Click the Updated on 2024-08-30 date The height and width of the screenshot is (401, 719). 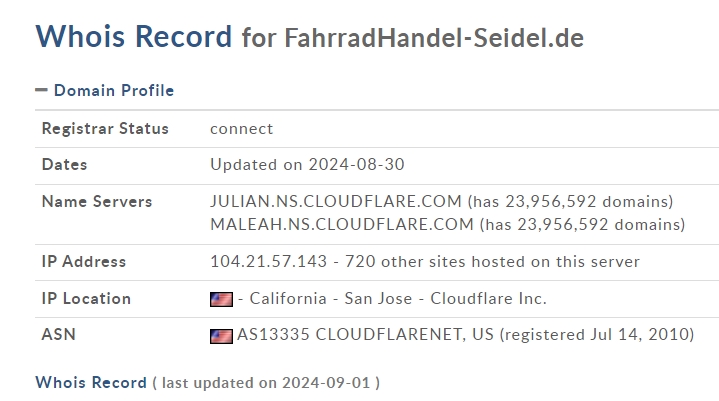pyautogui.click(x=307, y=165)
